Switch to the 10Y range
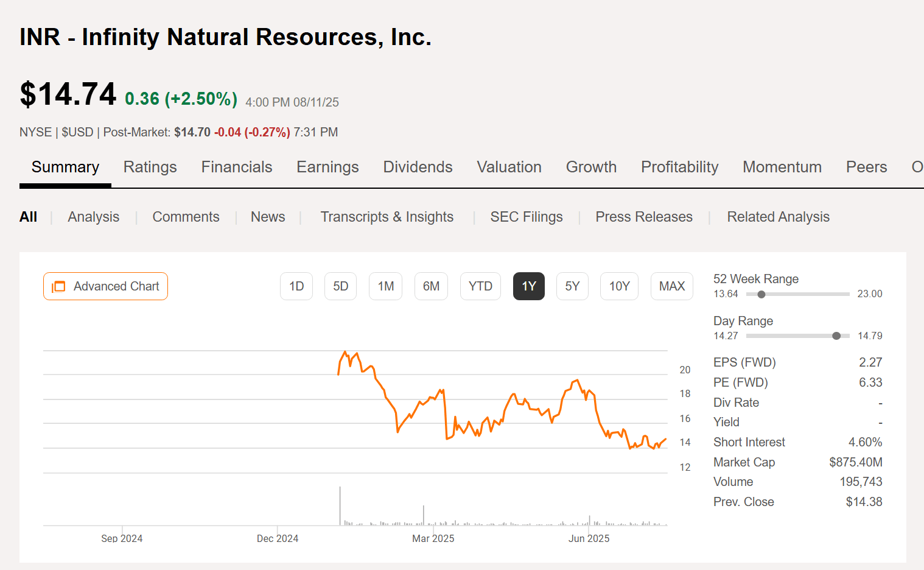The height and width of the screenshot is (570, 924). (x=619, y=286)
